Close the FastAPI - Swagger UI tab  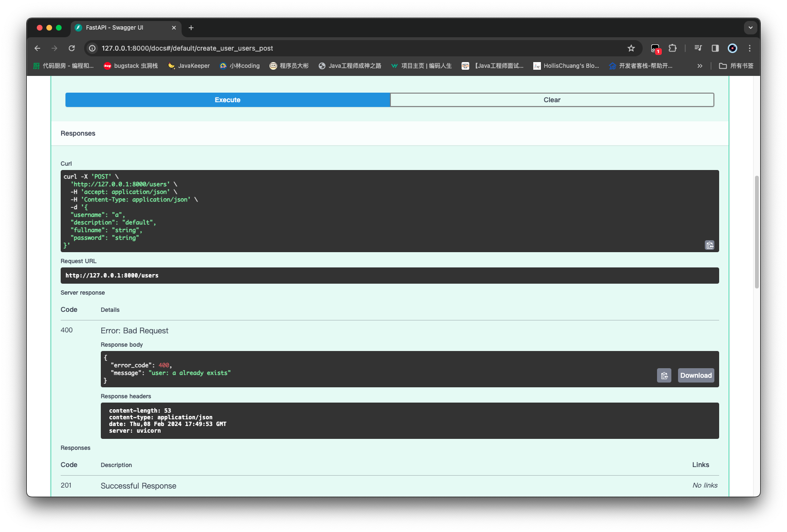174,28
